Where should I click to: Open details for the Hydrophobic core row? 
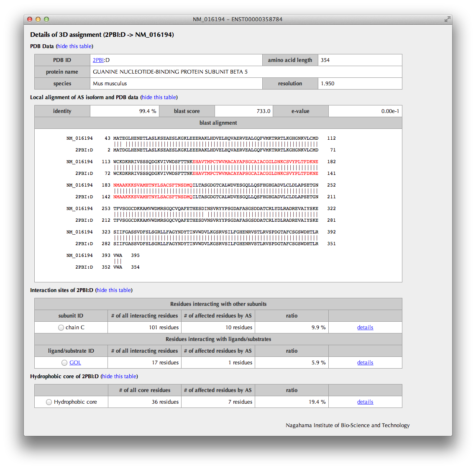365,402
